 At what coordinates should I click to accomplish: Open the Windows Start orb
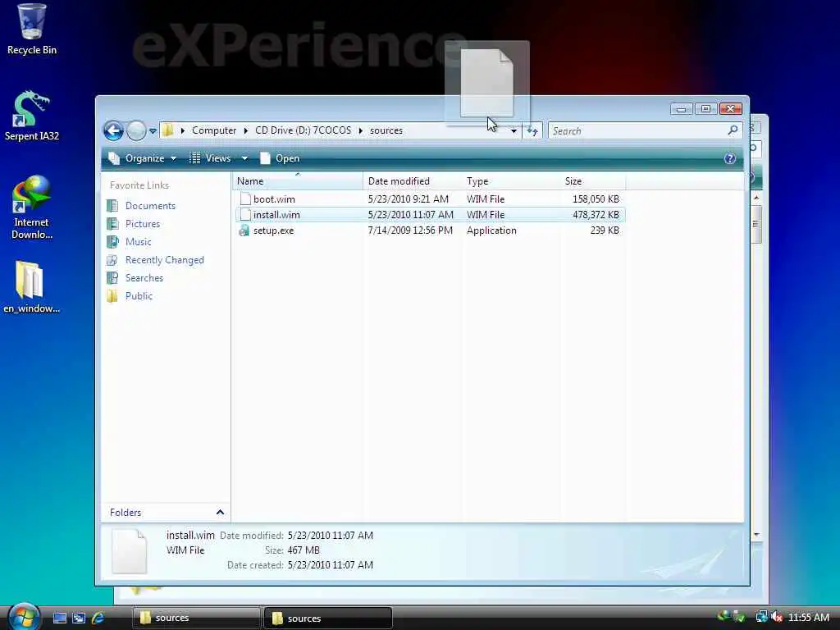24,617
